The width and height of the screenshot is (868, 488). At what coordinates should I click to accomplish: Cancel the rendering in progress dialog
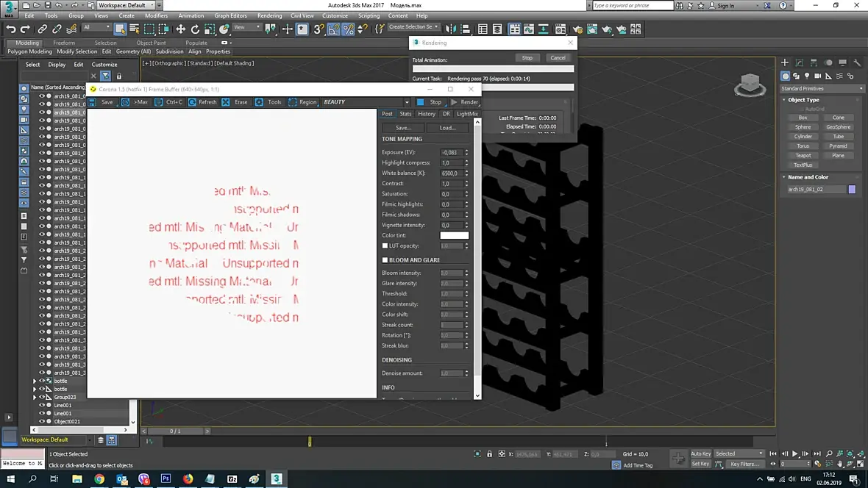pos(558,57)
